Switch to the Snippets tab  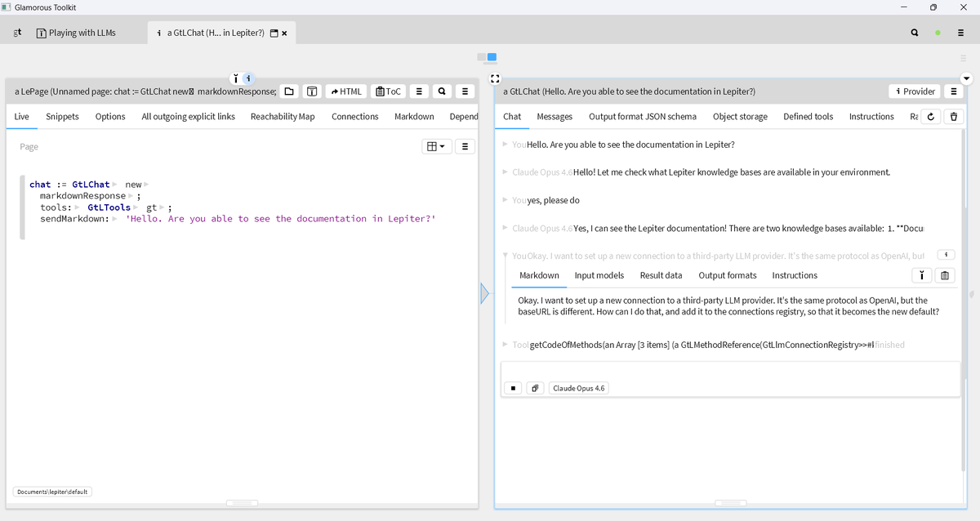(x=62, y=117)
